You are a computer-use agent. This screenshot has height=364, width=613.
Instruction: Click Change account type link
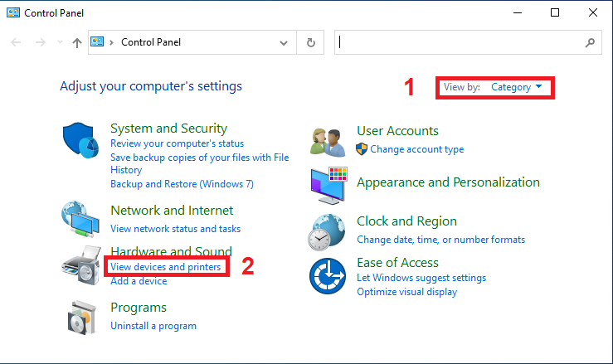(416, 149)
